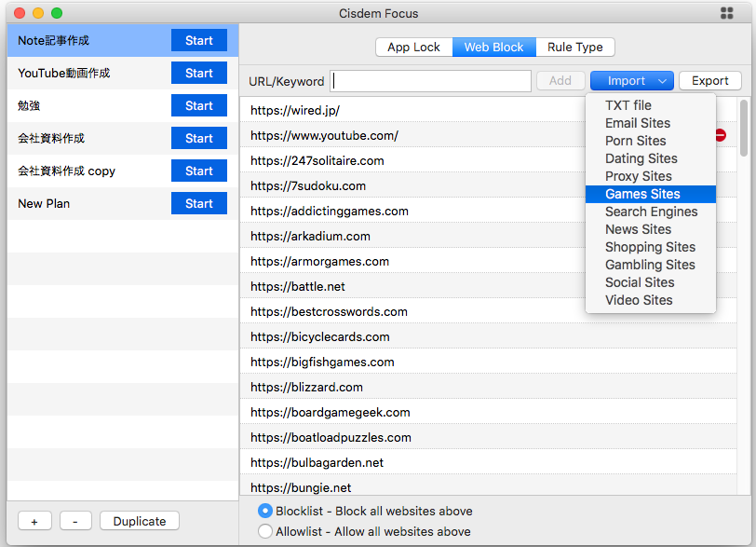Click the grid icon in title bar
This screenshot has height=547, width=756.
tap(727, 13)
